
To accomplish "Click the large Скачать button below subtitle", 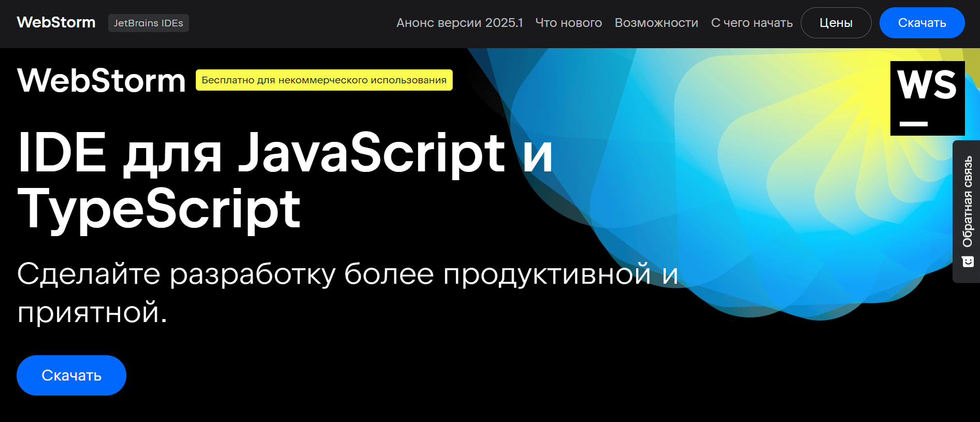I will pyautogui.click(x=71, y=375).
